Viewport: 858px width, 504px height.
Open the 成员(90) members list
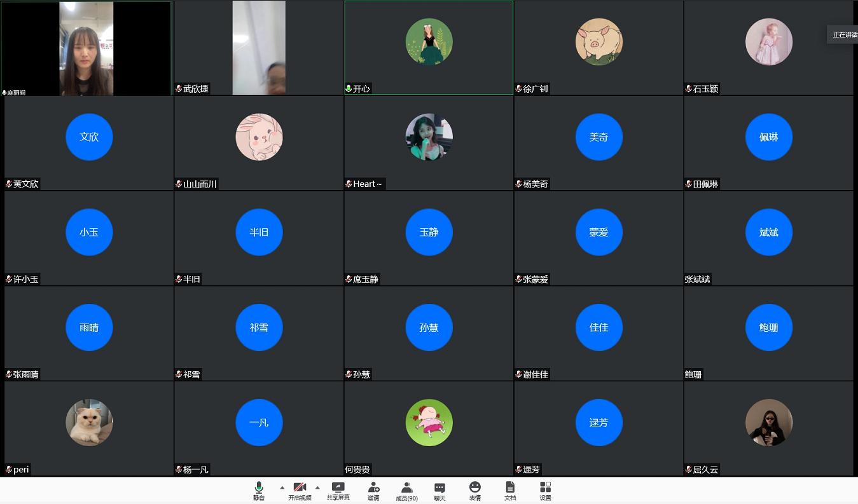(406, 490)
